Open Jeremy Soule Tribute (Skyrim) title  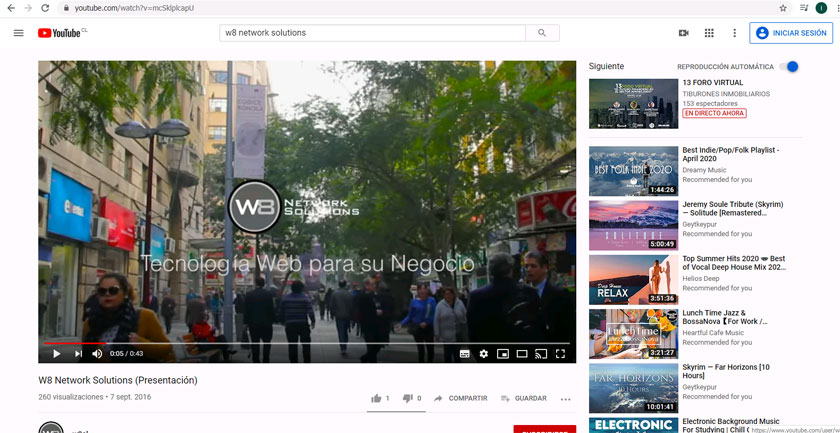[x=733, y=208]
